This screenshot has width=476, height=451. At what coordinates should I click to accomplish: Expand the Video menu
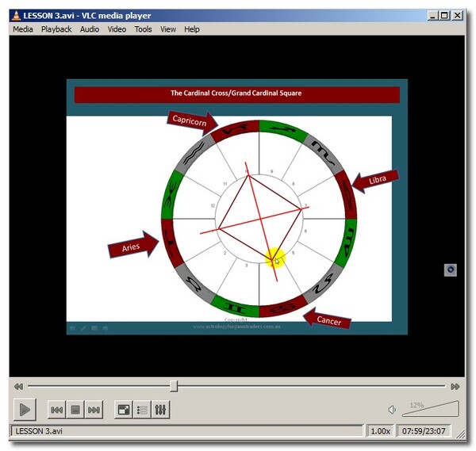pos(117,29)
